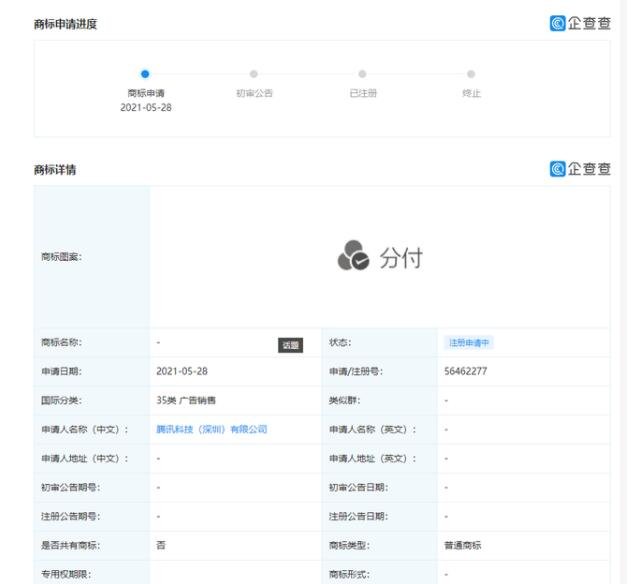Image resolution: width=632 pixels, height=584 pixels.
Task: Click the 35类 广告销售 classification value
Action: point(186,400)
